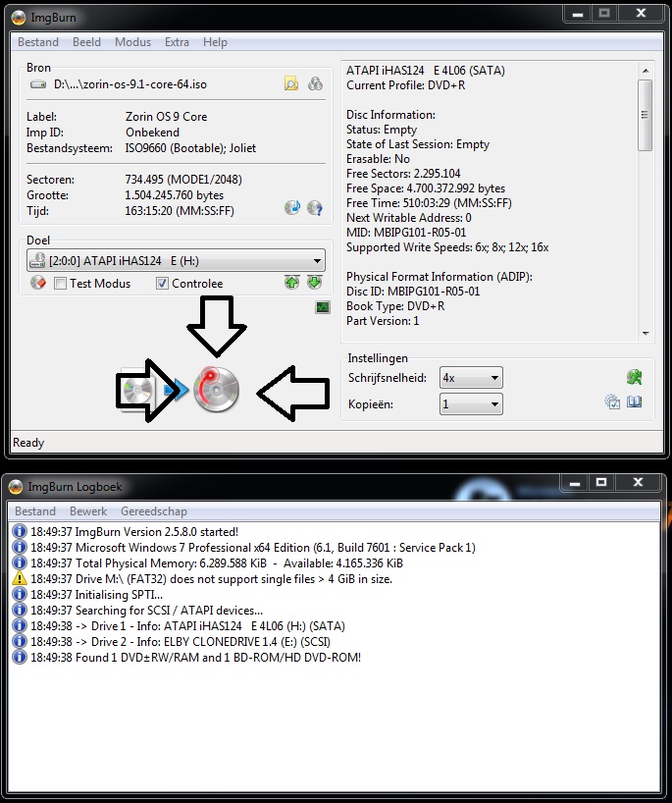Viewport: 672px width, 803px height.
Task: Load the drive tray with the down-arrow icon
Action: 314,282
